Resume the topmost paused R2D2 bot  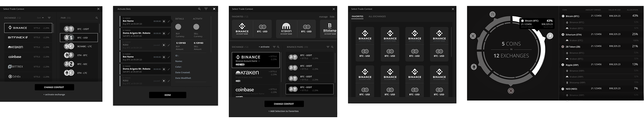click(164, 45)
